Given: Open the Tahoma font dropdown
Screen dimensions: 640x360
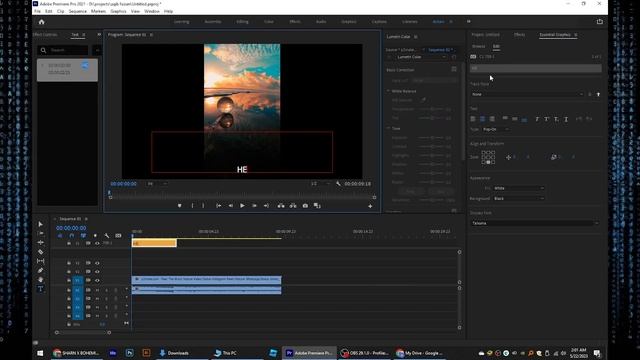Looking at the screenshot, I should point(535,223).
